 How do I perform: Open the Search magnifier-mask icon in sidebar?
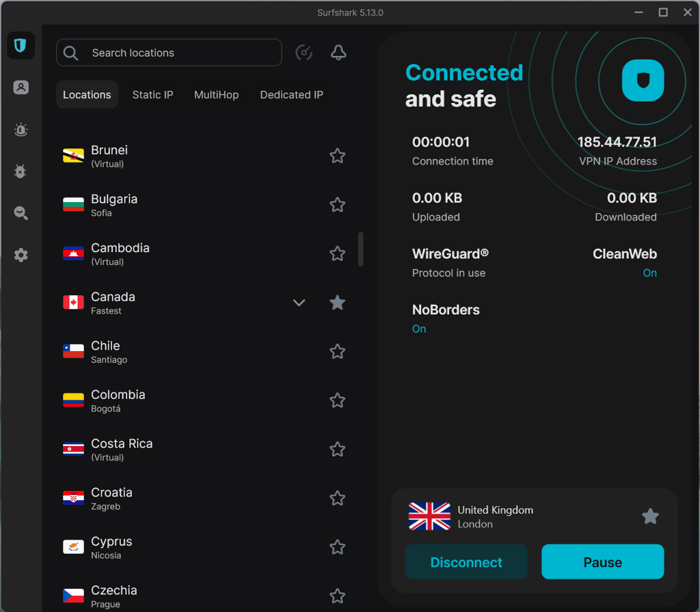(x=21, y=213)
